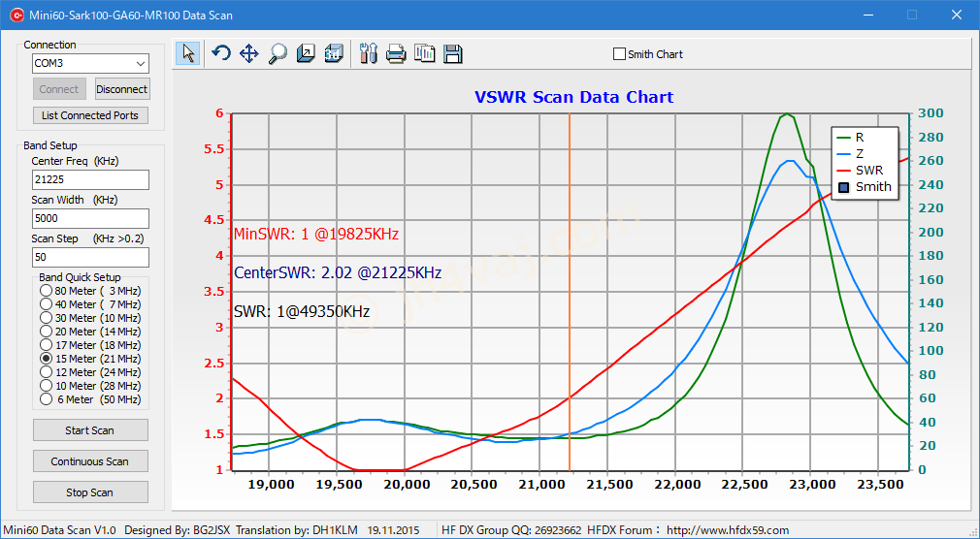980x539 pixels.
Task: Click the Start Scan button
Action: coord(90,430)
